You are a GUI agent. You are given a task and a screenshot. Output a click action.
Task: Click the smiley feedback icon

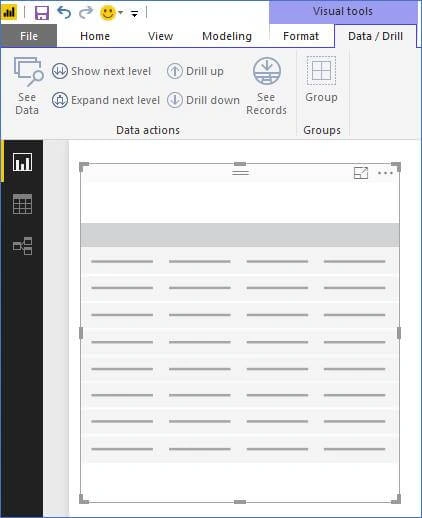pyautogui.click(x=108, y=13)
